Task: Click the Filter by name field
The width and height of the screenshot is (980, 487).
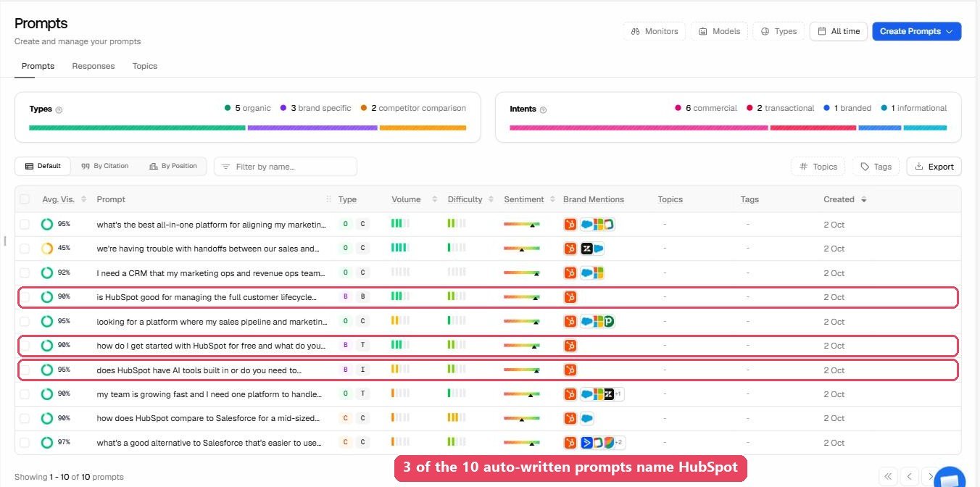Action: tap(286, 167)
